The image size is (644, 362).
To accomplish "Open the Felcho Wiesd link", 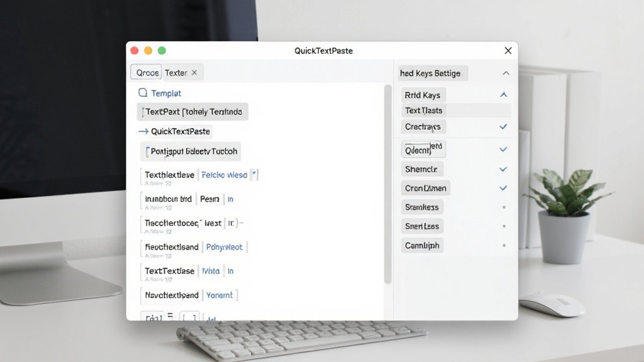I will (225, 175).
